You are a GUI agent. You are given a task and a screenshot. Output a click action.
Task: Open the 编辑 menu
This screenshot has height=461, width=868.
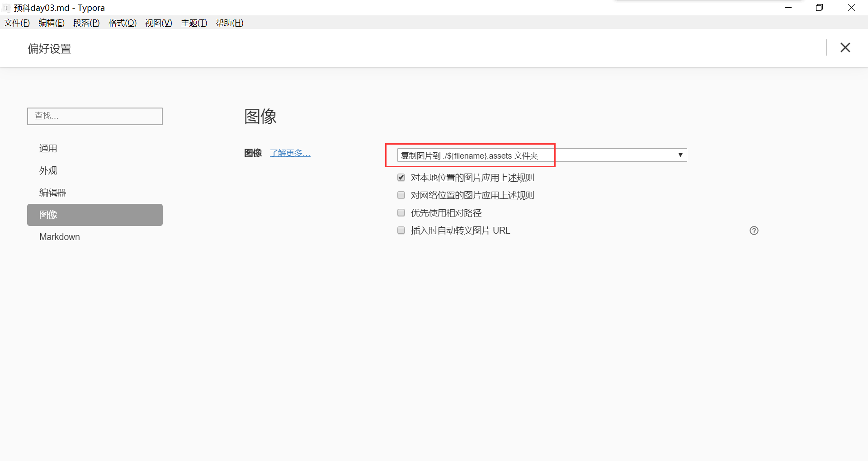pyautogui.click(x=52, y=23)
